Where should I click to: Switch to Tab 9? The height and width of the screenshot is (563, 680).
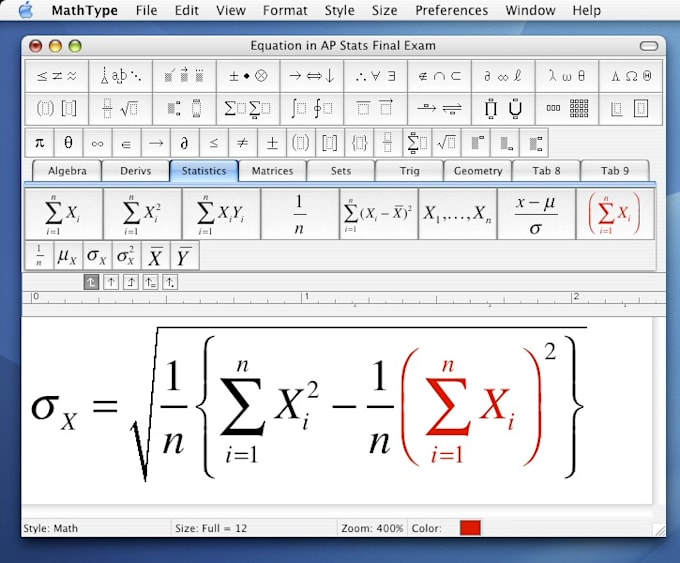pyautogui.click(x=615, y=171)
